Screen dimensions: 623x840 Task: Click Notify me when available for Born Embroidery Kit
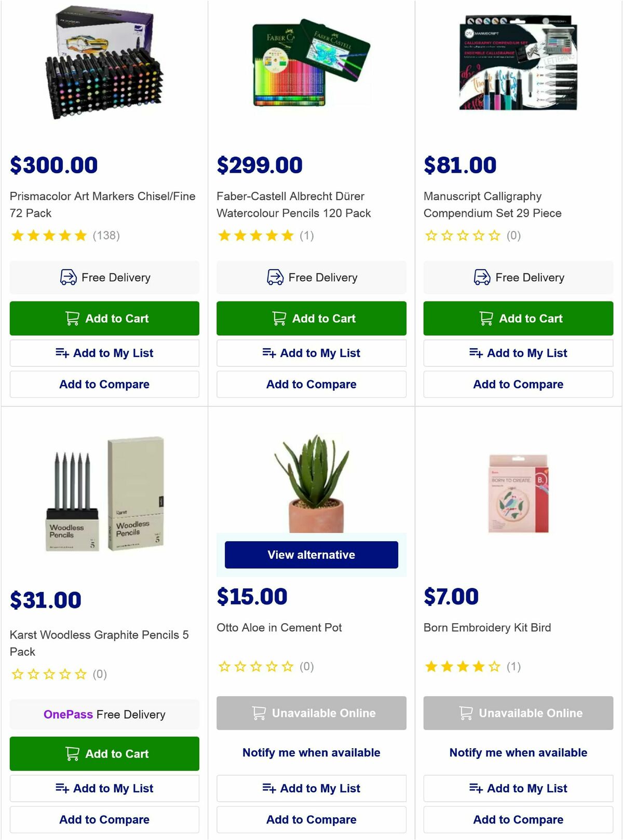518,752
